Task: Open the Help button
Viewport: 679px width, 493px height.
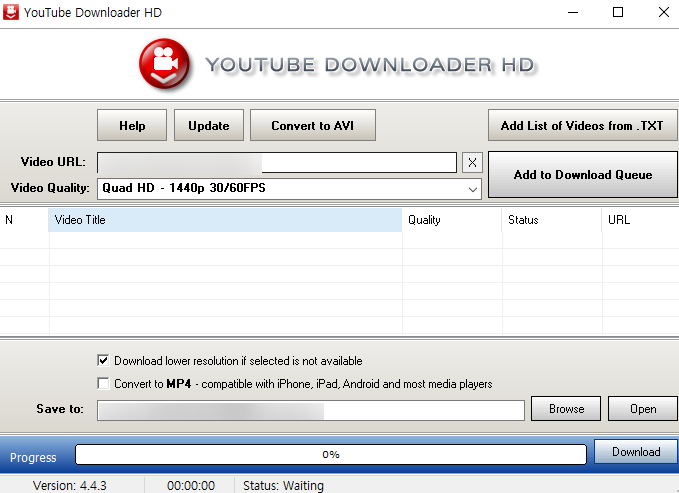Action: 132,125
